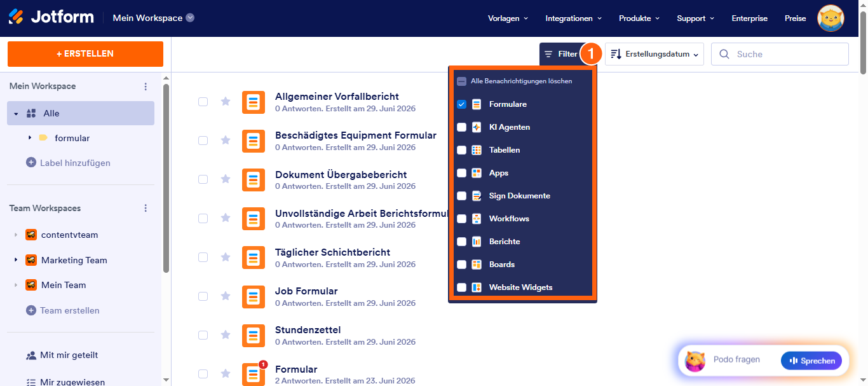Image resolution: width=868 pixels, height=386 pixels.
Task: Click the ERSTELLEN button
Action: [x=85, y=54]
